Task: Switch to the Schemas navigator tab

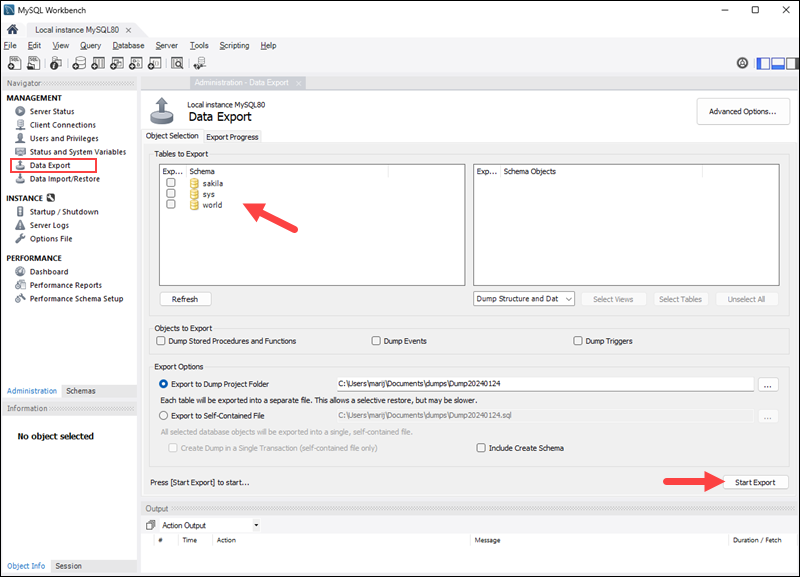Action: pyautogui.click(x=81, y=391)
